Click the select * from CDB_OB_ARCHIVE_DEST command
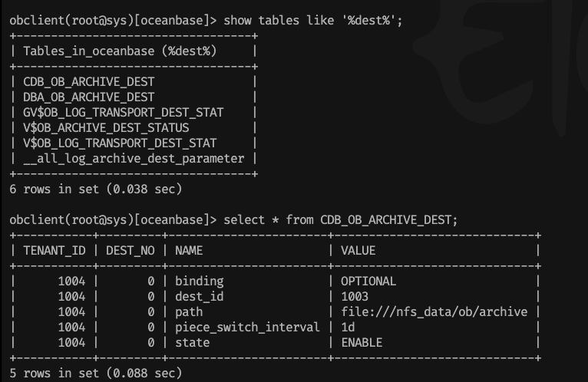This screenshot has height=382, width=588. (341, 219)
